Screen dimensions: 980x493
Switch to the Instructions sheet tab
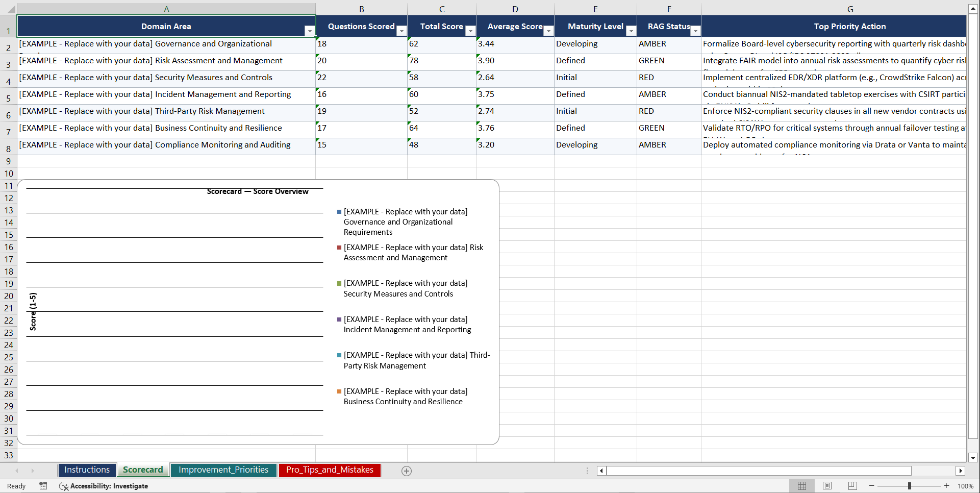click(x=87, y=470)
